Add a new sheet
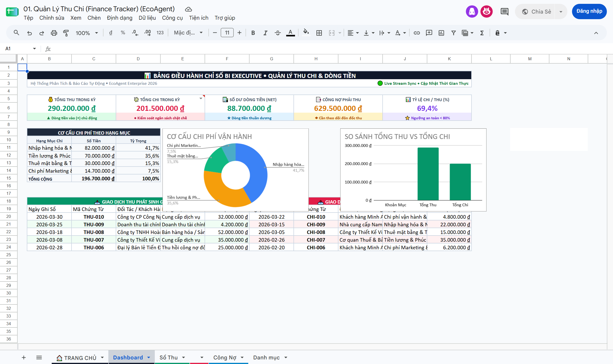Viewport: 613px width, 364px height. click(24, 357)
